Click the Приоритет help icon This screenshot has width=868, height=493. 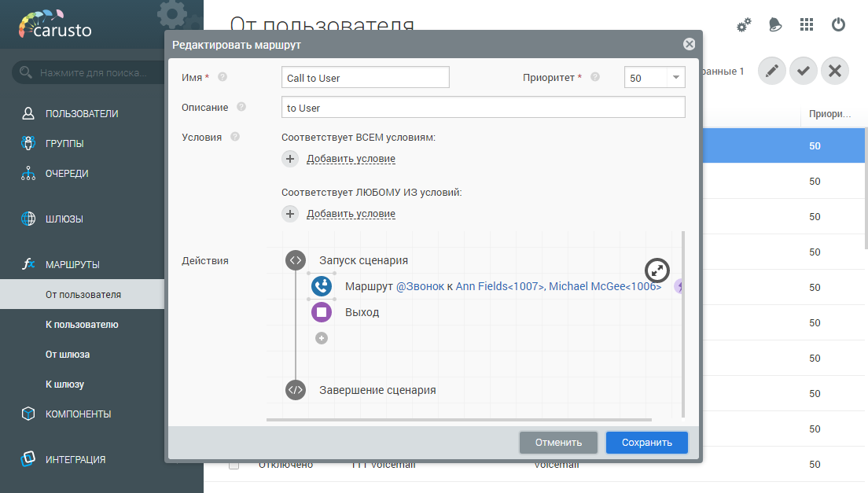point(595,77)
